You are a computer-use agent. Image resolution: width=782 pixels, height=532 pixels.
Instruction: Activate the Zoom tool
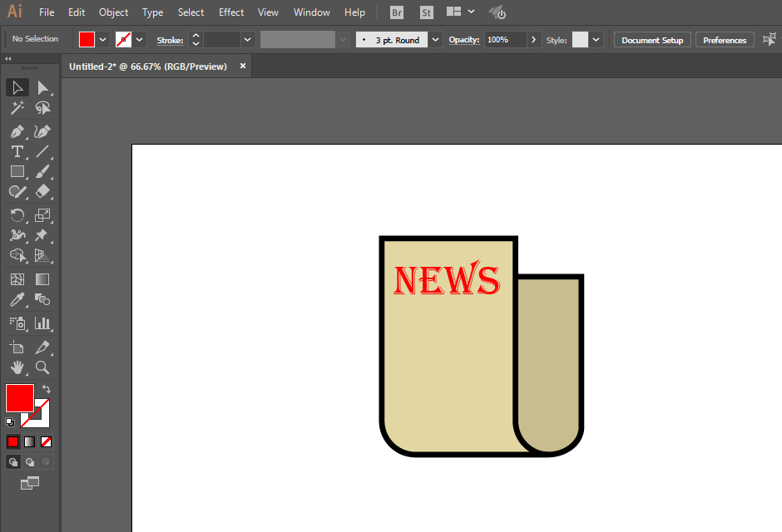click(x=42, y=367)
